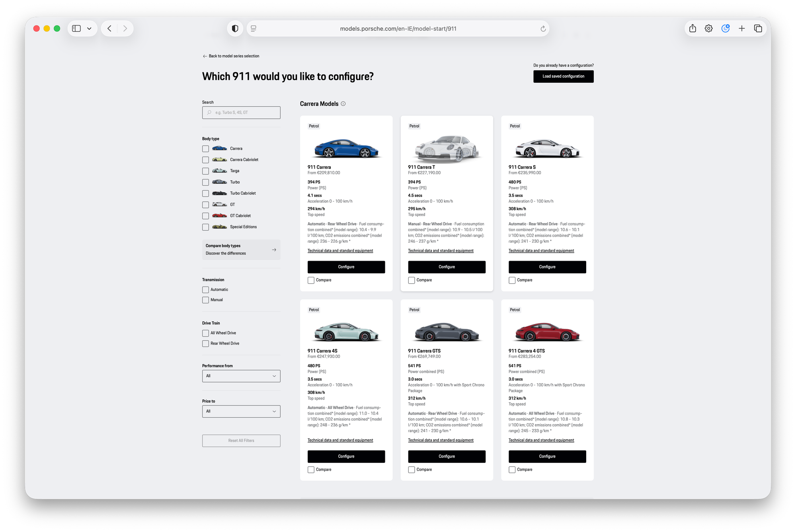Go forward with the browser forward arrow

tap(125, 29)
